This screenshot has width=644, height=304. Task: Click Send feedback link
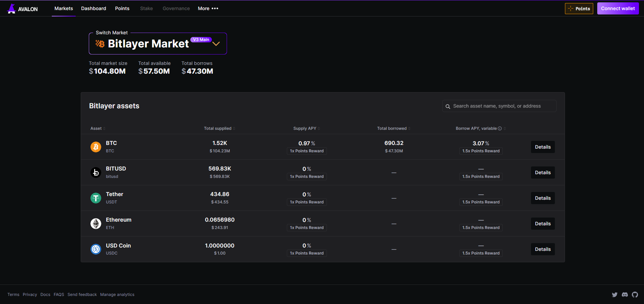(x=82, y=295)
